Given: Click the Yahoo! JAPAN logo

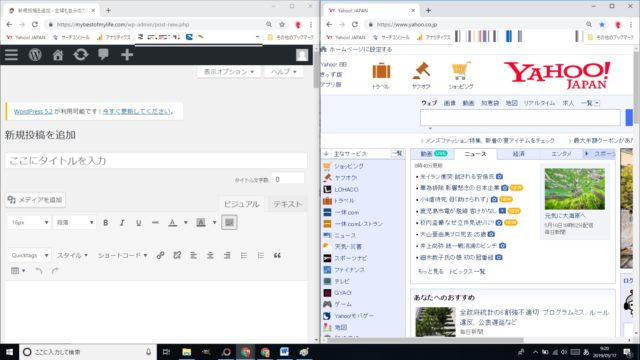Looking at the screenshot, I should 557,75.
